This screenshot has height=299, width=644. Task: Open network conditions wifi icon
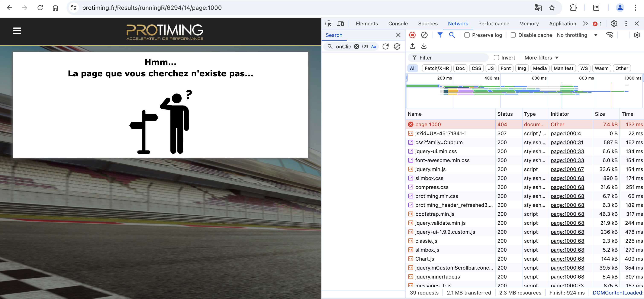tap(610, 35)
